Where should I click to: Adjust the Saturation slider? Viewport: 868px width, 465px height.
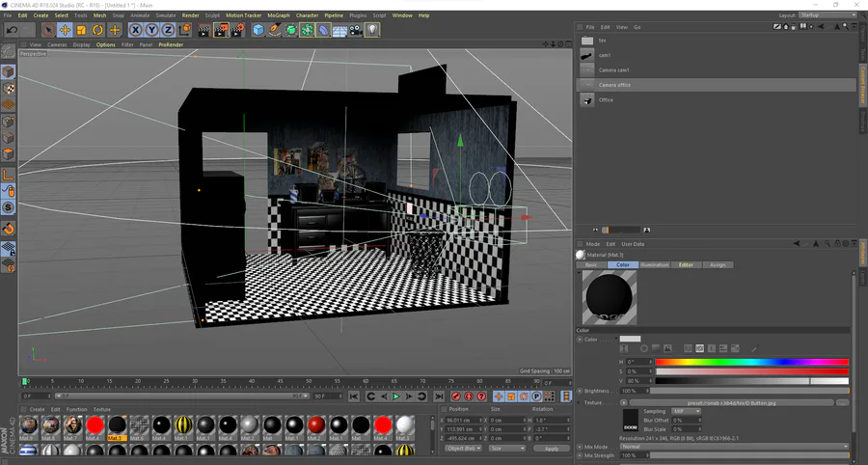[x=751, y=371]
